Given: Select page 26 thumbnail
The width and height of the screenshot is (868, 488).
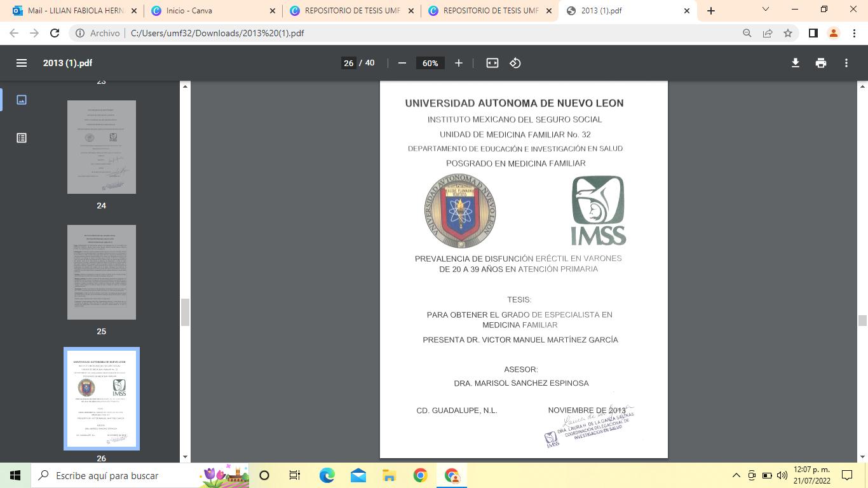Looking at the screenshot, I should 102,398.
